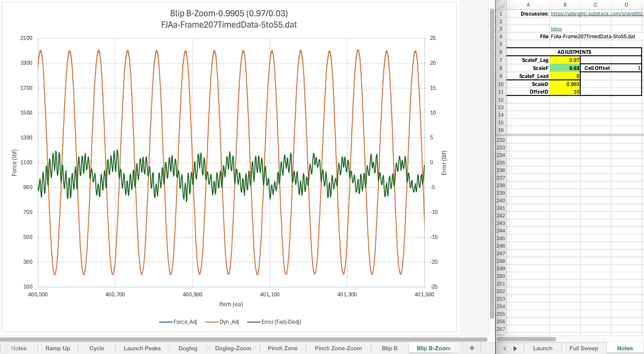Switch to the Full Sweep tab

(x=584, y=348)
